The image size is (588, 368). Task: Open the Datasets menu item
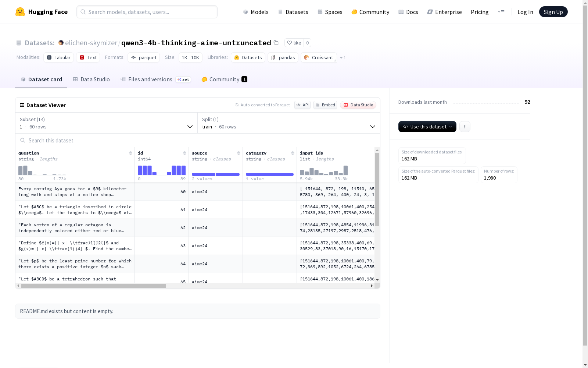(293, 12)
